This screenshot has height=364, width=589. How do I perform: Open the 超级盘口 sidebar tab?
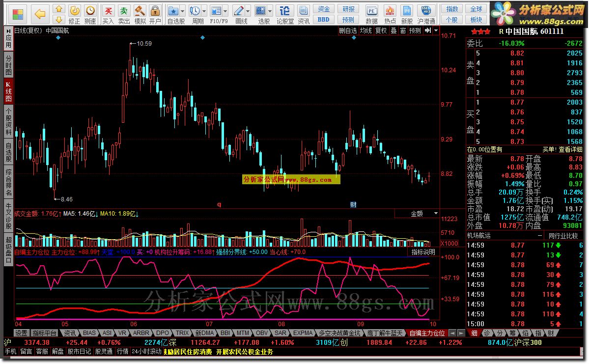(9, 250)
